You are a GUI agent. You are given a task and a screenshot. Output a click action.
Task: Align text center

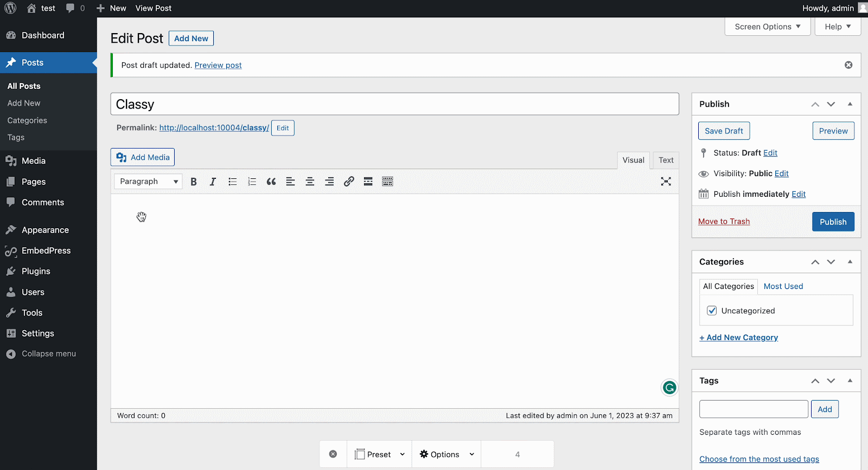tap(310, 182)
